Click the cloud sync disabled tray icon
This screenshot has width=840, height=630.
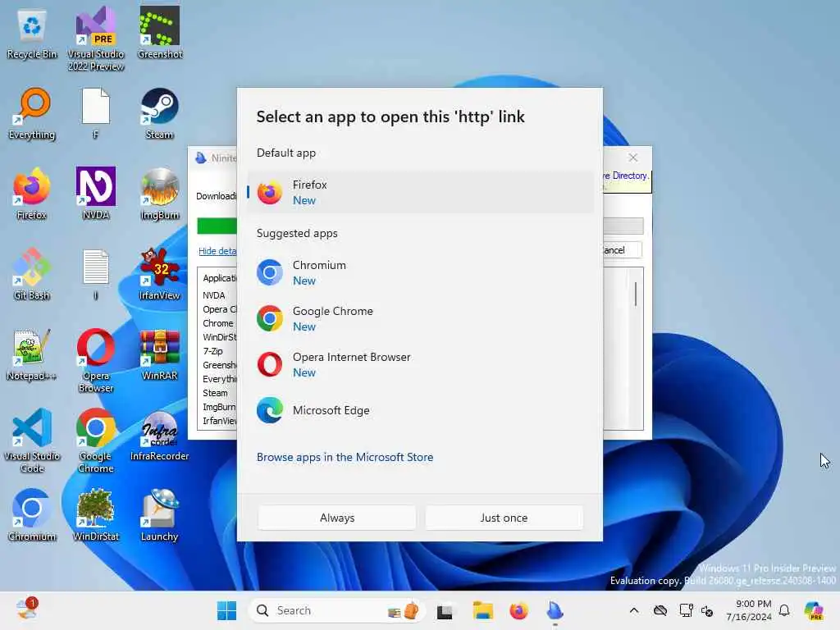click(x=660, y=610)
